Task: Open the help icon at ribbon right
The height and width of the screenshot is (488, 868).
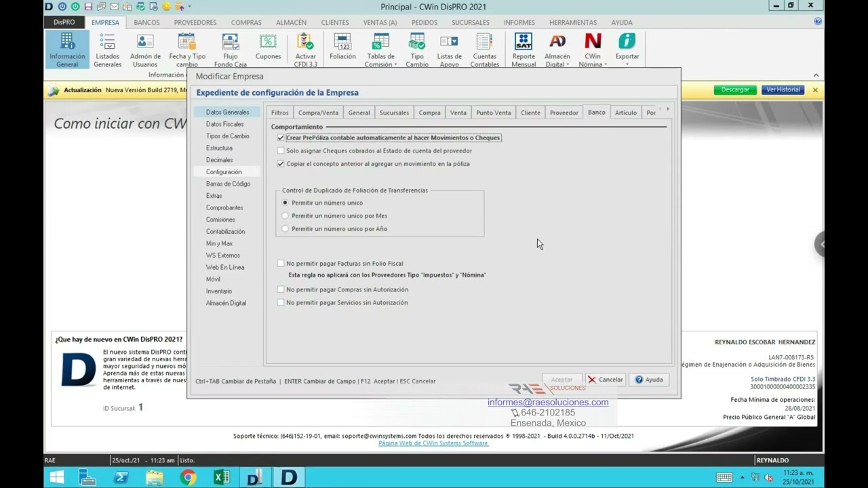Action: coord(817,22)
